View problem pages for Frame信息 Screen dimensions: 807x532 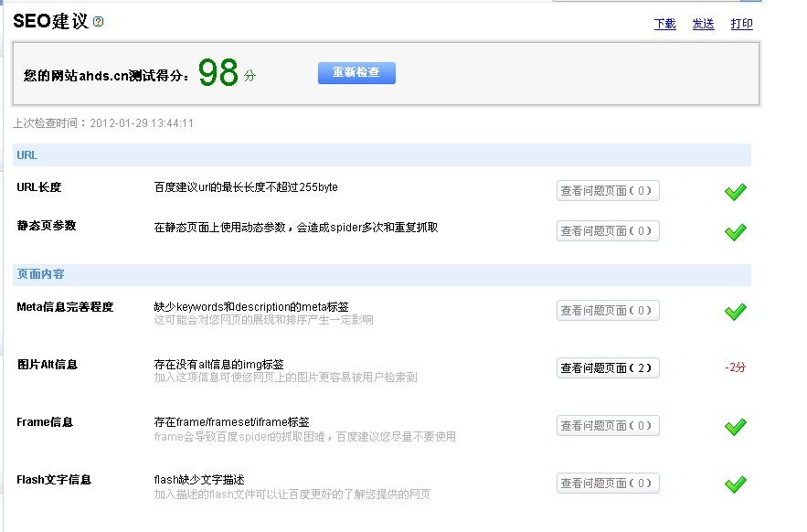point(608,426)
